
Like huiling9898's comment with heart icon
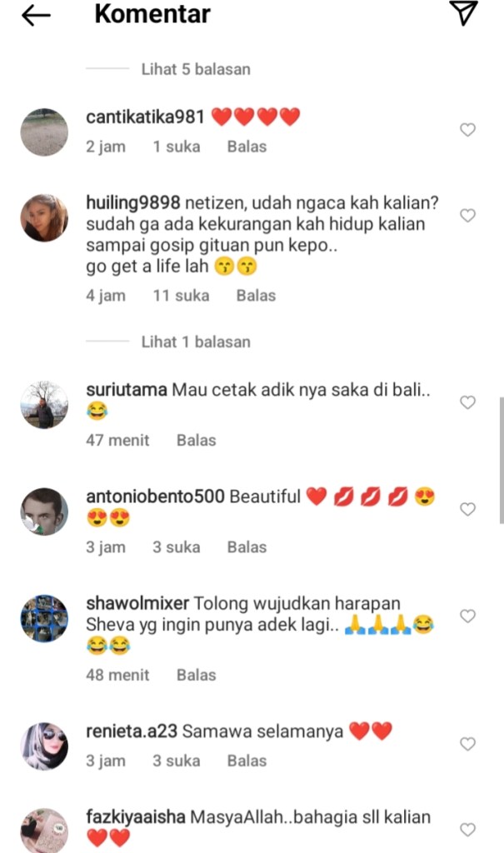(x=467, y=216)
